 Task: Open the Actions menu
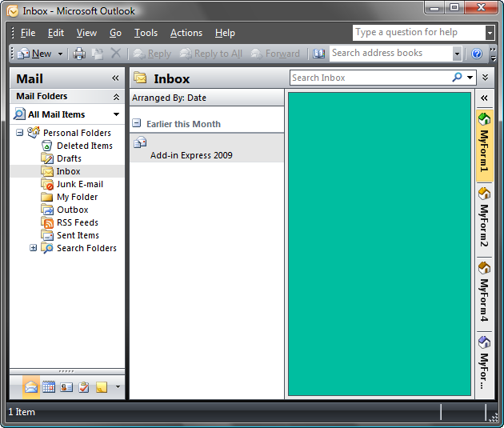(x=186, y=33)
